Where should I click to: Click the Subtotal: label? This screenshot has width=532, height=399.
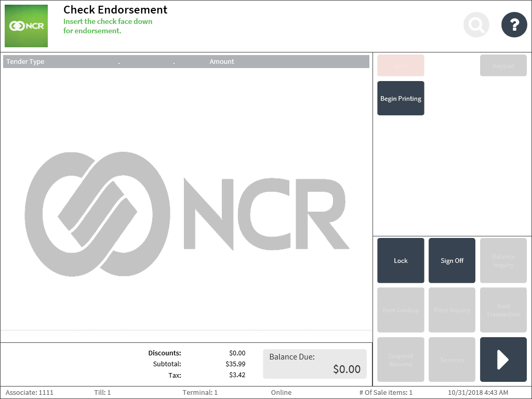coord(167,364)
